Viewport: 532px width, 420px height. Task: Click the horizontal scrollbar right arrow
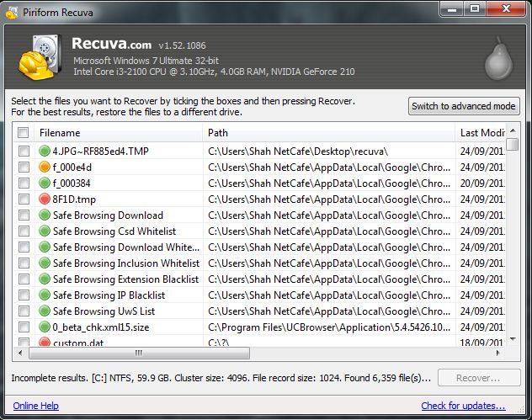point(497,353)
